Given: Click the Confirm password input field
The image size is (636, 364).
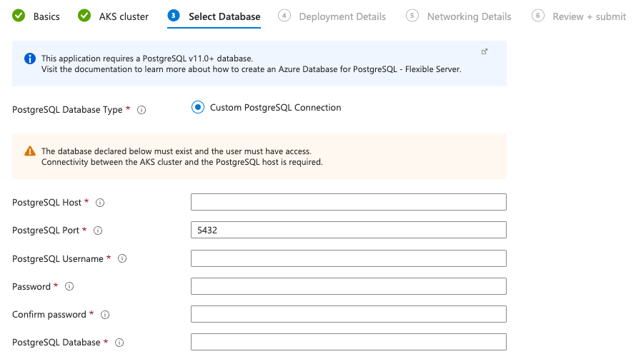Looking at the screenshot, I should 348,314.
